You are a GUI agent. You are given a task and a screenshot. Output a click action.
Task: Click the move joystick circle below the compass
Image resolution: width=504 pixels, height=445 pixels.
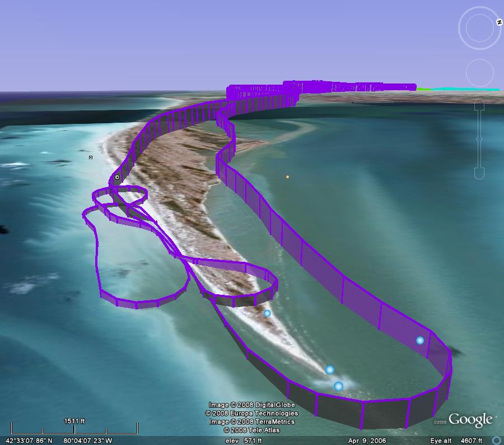point(480,73)
